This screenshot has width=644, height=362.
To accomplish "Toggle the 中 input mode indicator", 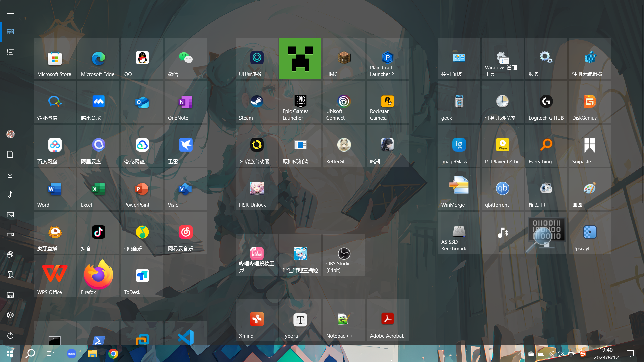I will pos(571,354).
